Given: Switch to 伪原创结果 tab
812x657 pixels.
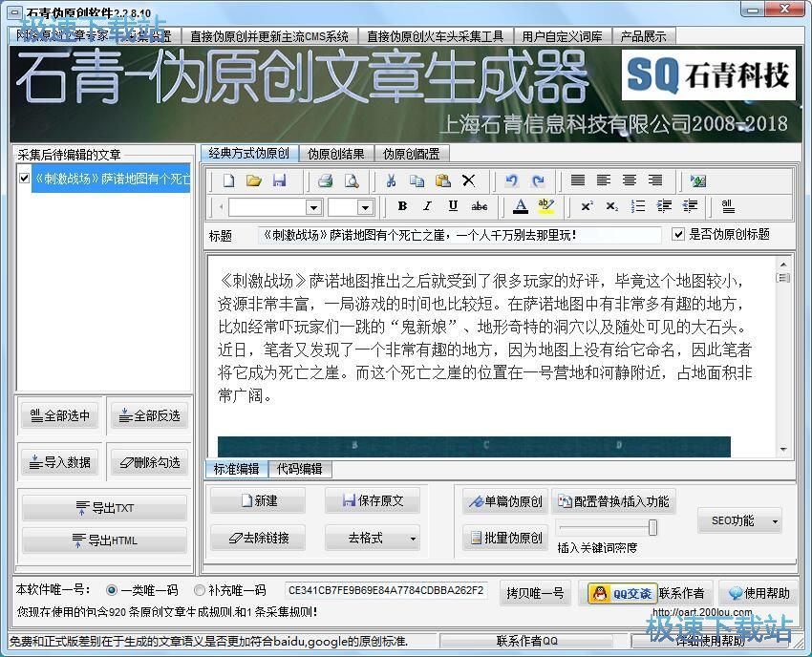Looking at the screenshot, I should pyautogui.click(x=336, y=154).
